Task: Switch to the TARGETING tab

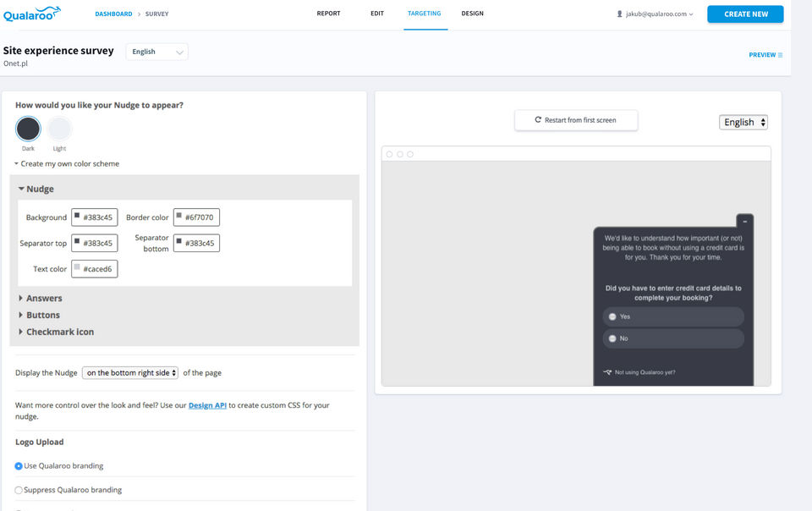Action: coord(424,14)
